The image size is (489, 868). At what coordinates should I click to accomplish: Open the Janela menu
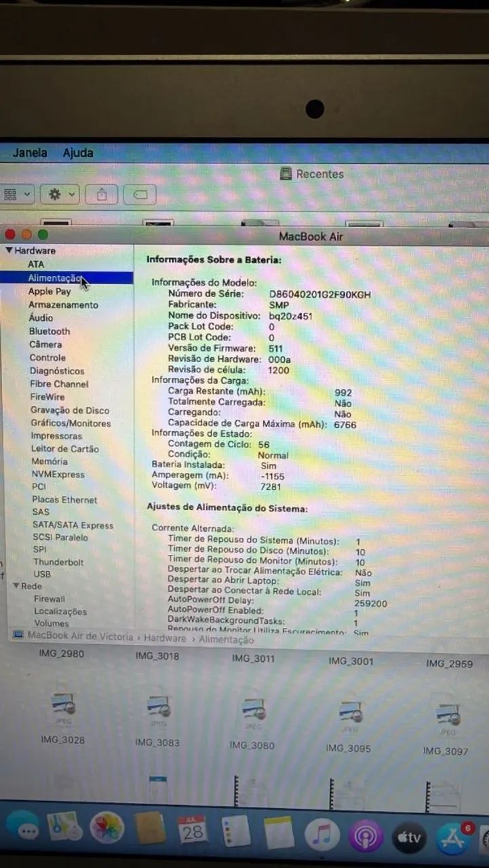(30, 153)
